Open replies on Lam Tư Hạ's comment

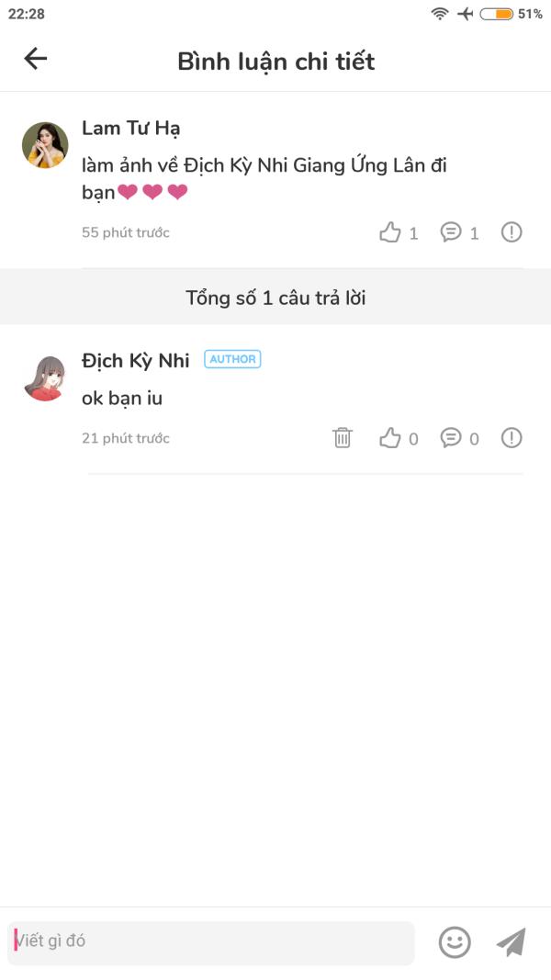[450, 232]
